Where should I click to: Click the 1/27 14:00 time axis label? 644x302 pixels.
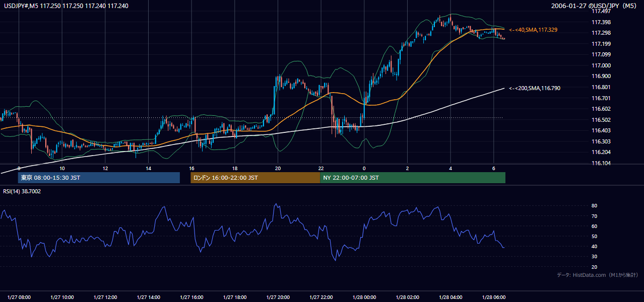pos(148,297)
